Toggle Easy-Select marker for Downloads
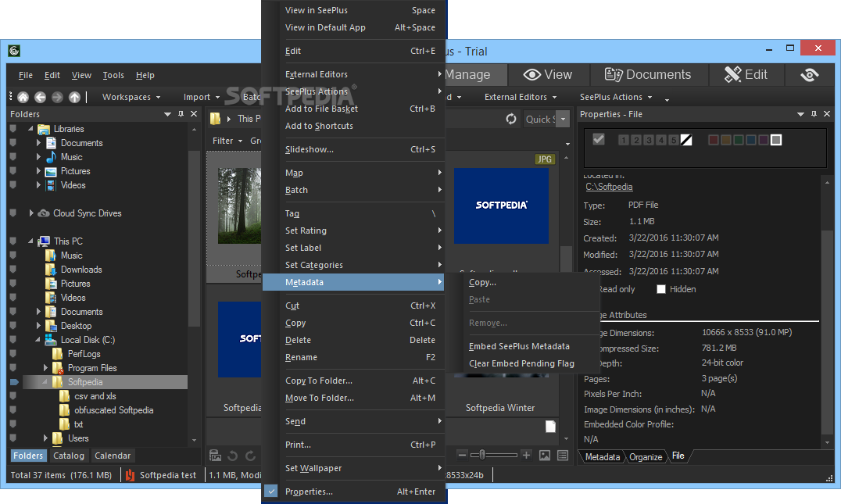This screenshot has height=504, width=841. point(13,269)
